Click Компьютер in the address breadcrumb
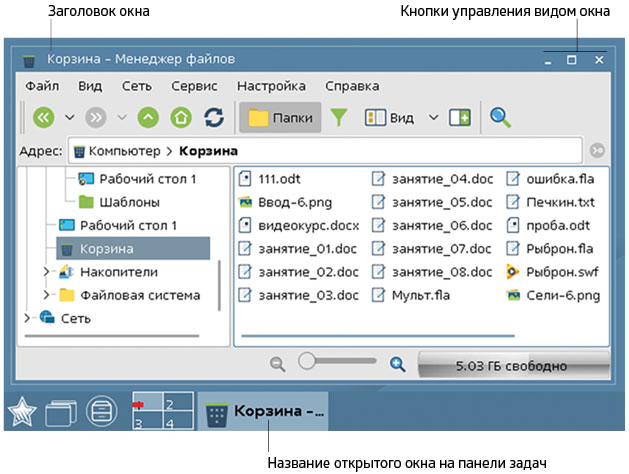Image resolution: width=629 pixels, height=474 pixels. (123, 151)
